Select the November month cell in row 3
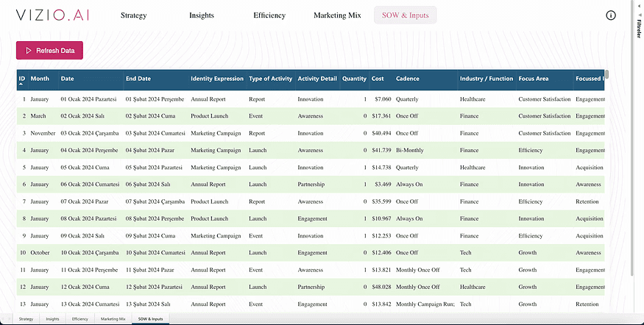 click(43, 133)
